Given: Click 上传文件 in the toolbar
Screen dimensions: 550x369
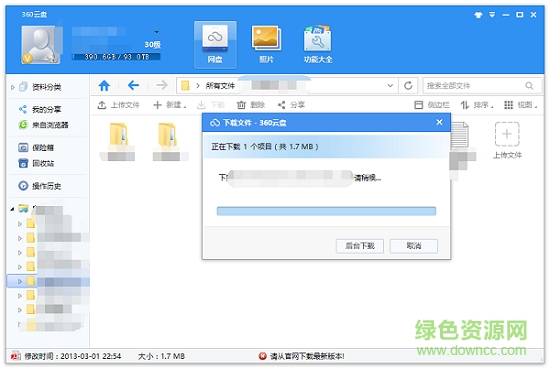Looking at the screenshot, I should pos(119,105).
